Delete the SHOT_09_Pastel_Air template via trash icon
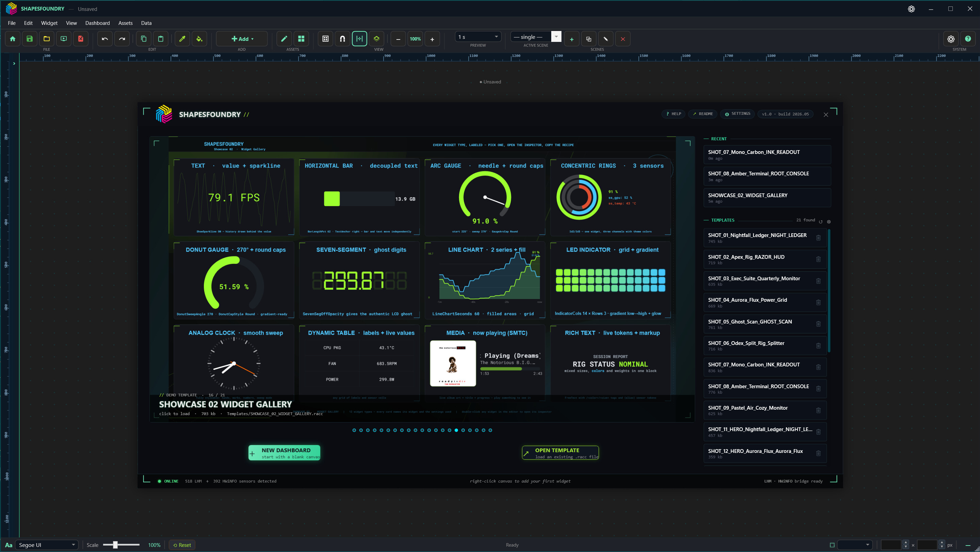This screenshot has width=980, height=552. point(818,410)
